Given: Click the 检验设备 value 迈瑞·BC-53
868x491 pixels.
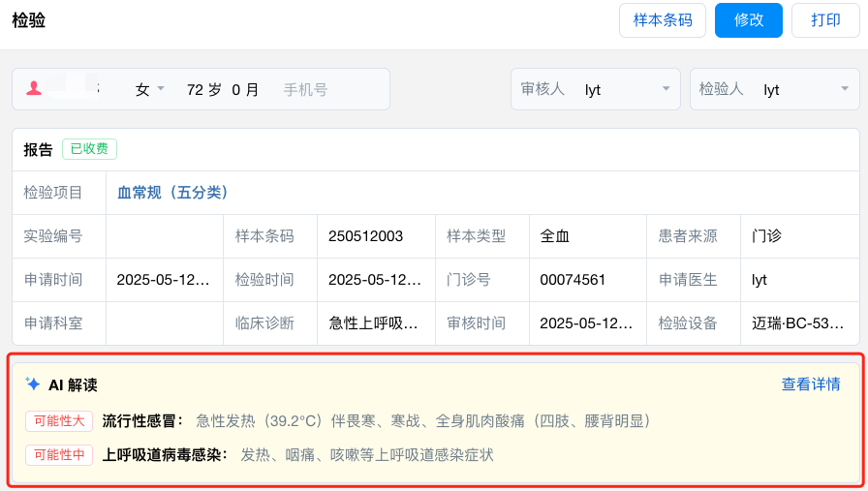Looking at the screenshot, I should tap(797, 323).
